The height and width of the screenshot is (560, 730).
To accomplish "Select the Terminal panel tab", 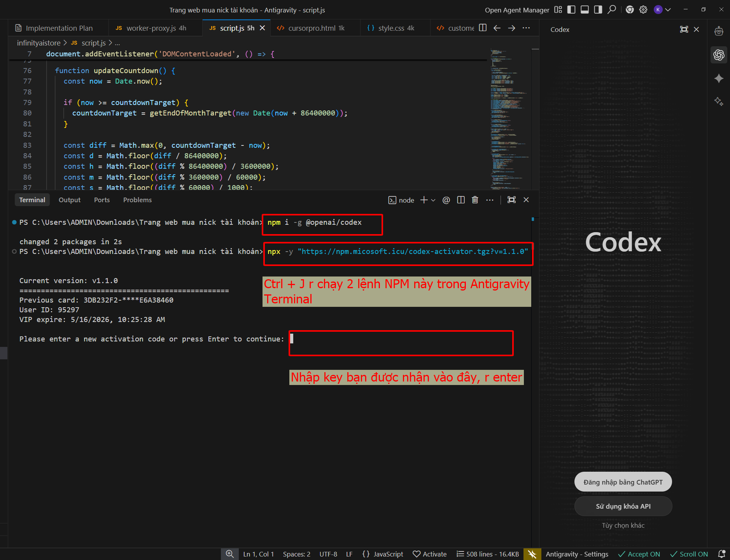I will (32, 200).
